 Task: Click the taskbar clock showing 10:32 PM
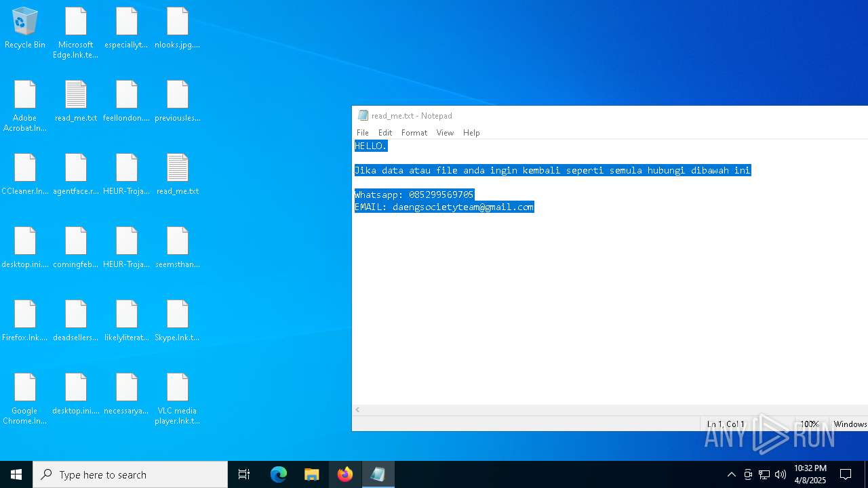810,474
